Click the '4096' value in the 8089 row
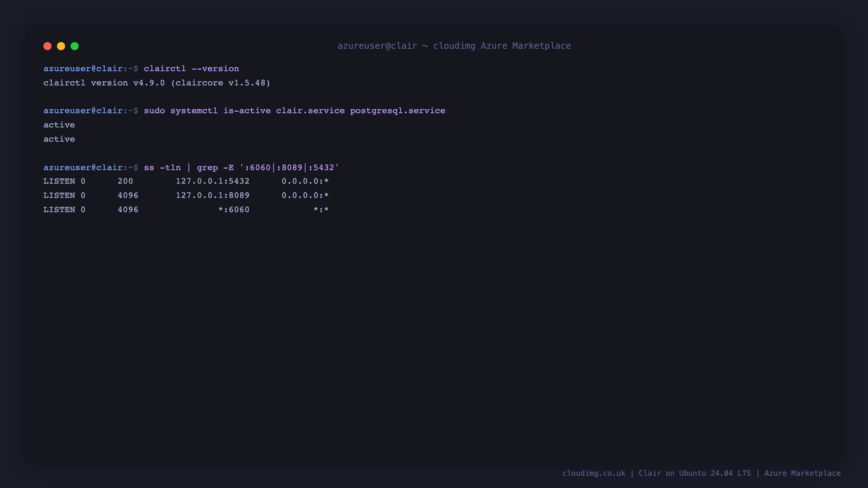Screen dimensions: 868x488 128,195
